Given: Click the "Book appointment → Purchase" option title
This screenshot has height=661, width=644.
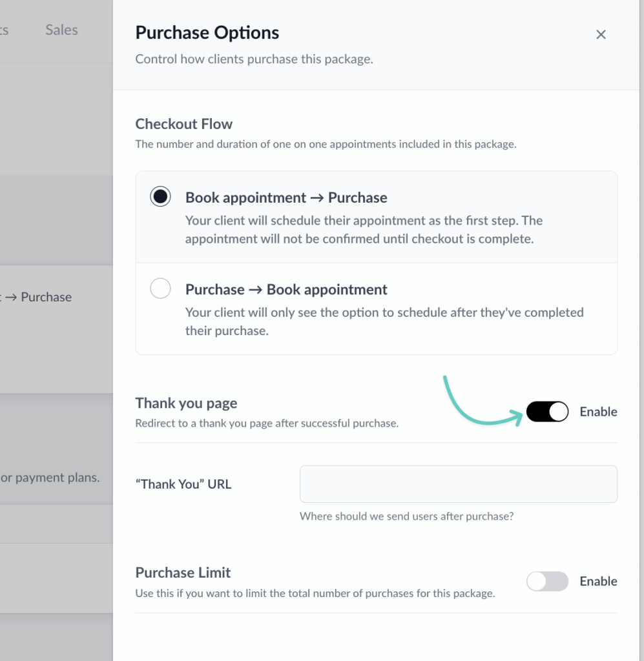Looking at the screenshot, I should (286, 198).
